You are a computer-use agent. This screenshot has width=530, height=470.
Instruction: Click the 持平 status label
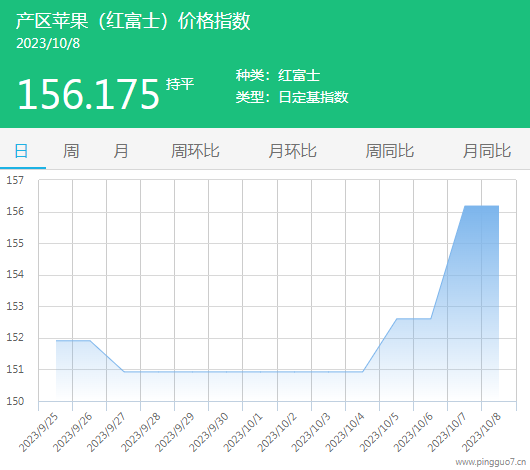(x=180, y=84)
